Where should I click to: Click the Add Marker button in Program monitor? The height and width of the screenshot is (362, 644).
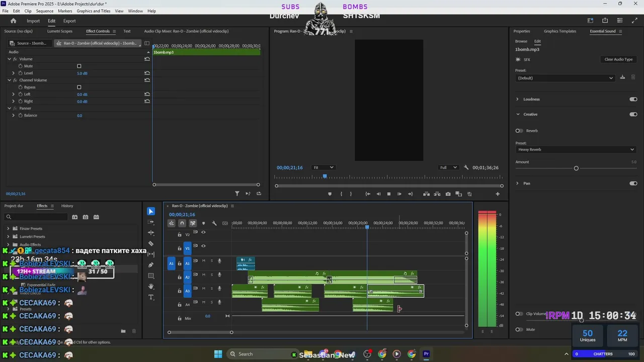330,194
